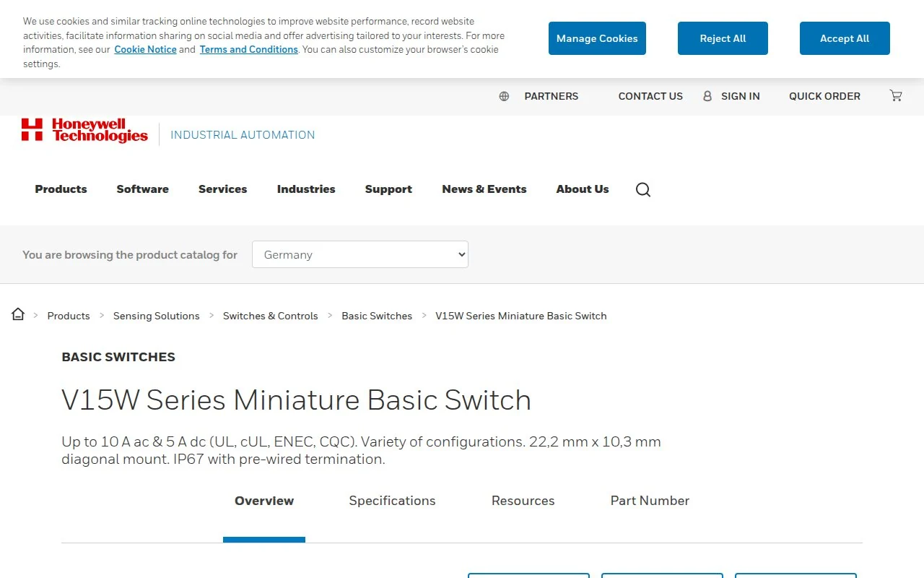Click the Sign In link text
This screenshot has width=924, height=578.
[741, 96]
